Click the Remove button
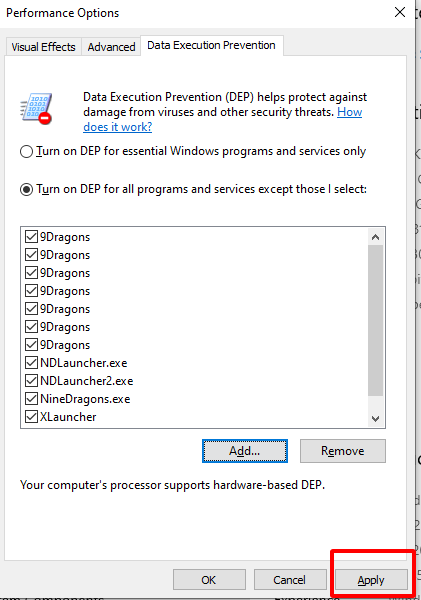The height and width of the screenshot is (600, 421). [343, 451]
